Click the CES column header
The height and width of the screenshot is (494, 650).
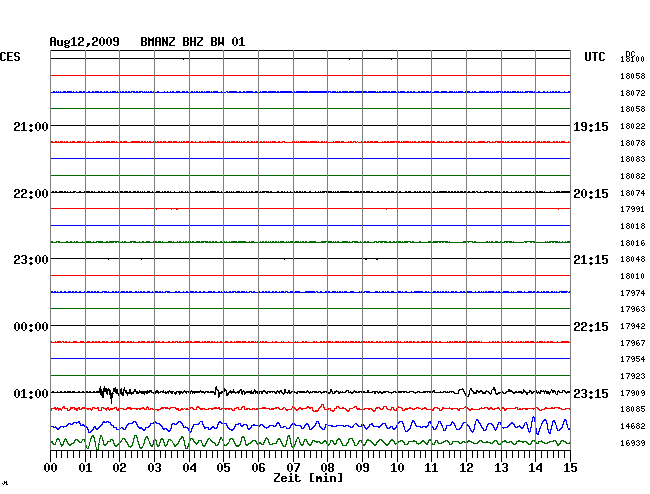point(10,57)
